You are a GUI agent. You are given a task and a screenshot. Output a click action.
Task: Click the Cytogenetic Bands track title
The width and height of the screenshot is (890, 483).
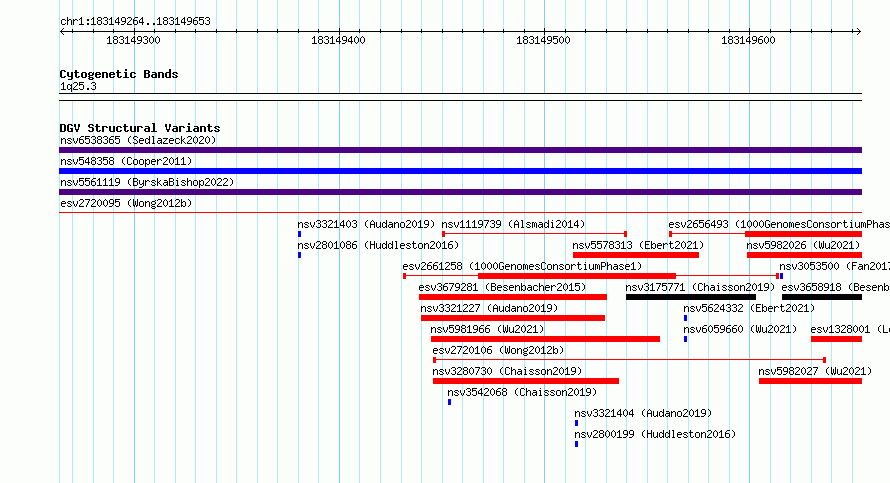click(x=119, y=74)
